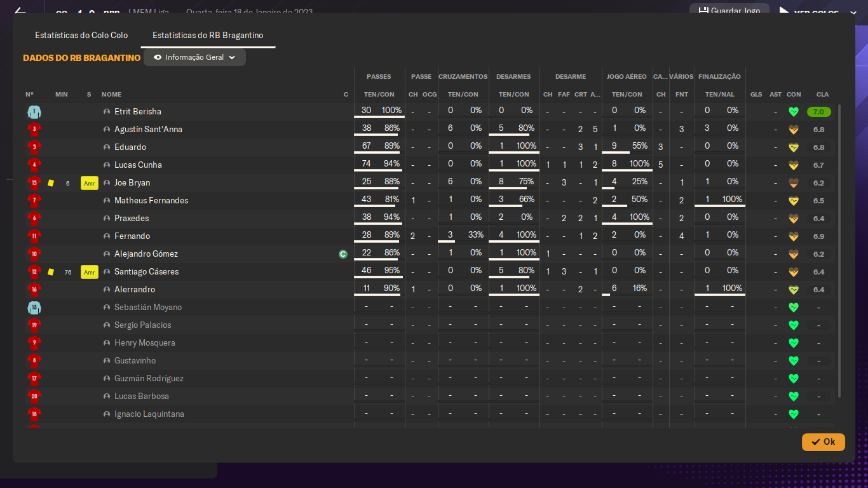Open player Ignacio Laquintana

tap(149, 414)
